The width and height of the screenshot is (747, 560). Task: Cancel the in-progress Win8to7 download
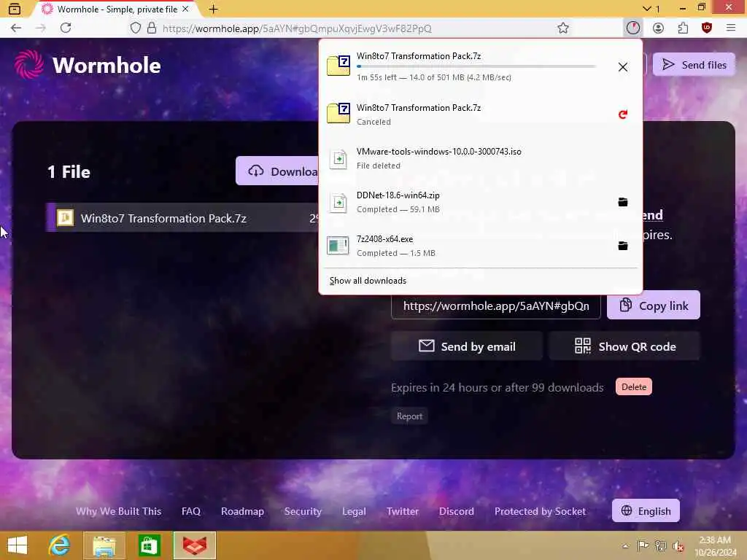point(623,67)
